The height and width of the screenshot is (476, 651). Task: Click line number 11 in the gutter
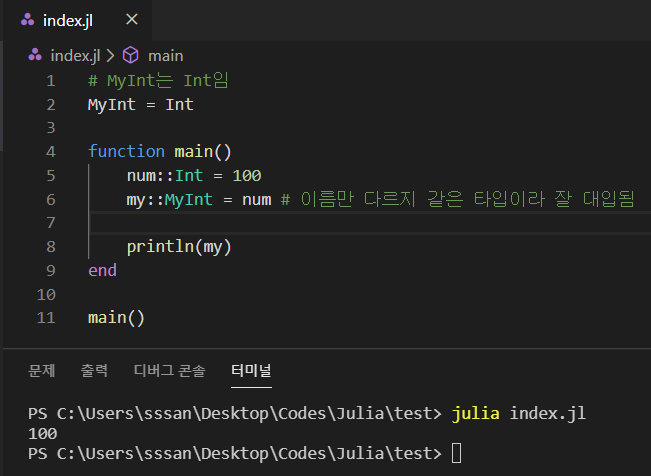pos(45,318)
